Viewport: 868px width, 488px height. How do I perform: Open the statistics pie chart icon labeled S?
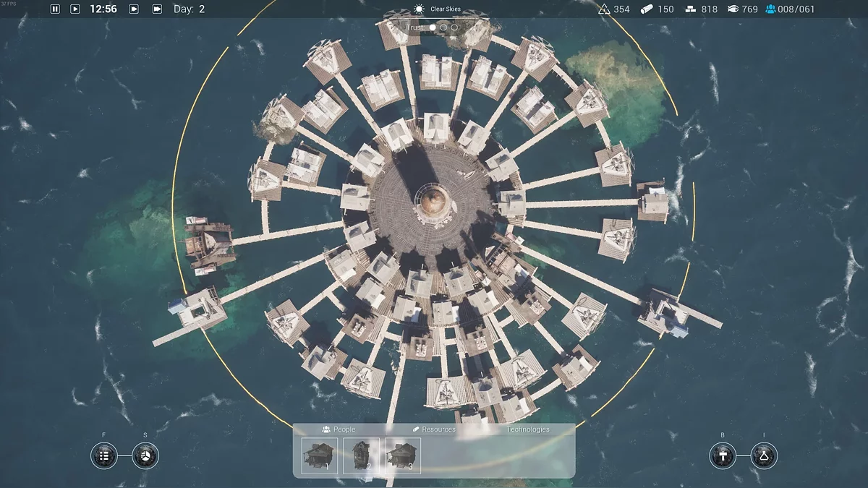click(x=145, y=455)
